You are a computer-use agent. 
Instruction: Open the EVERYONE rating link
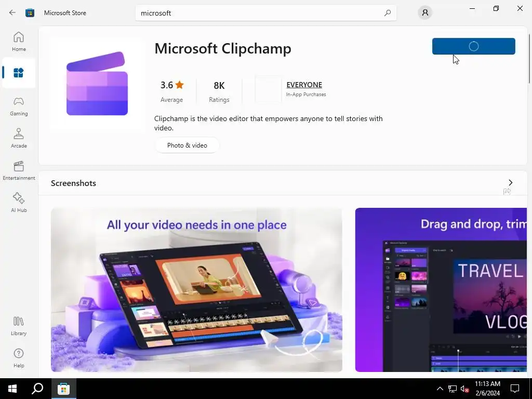pos(304,85)
